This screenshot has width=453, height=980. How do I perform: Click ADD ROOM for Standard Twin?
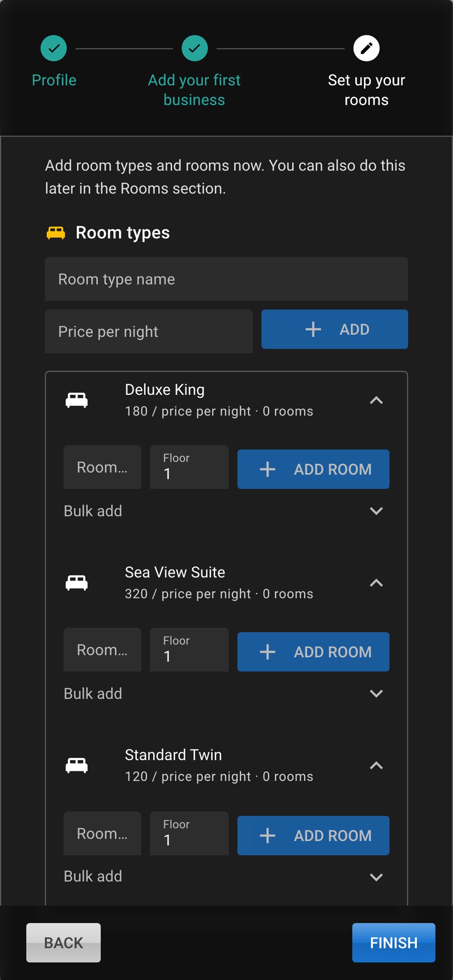313,835
